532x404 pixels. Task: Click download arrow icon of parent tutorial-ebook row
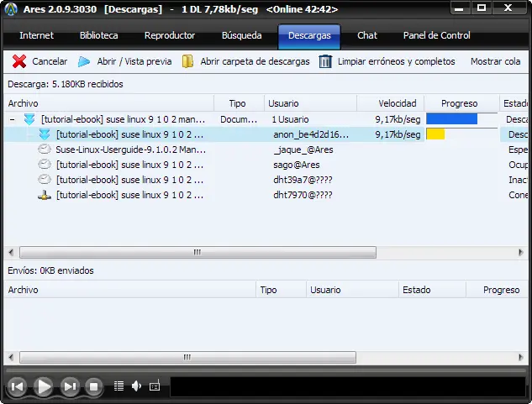pyautogui.click(x=29, y=119)
